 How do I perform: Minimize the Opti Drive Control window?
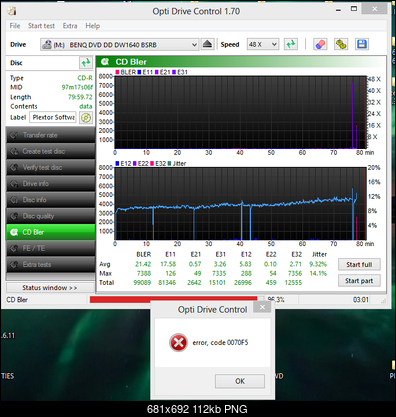tap(338, 10)
